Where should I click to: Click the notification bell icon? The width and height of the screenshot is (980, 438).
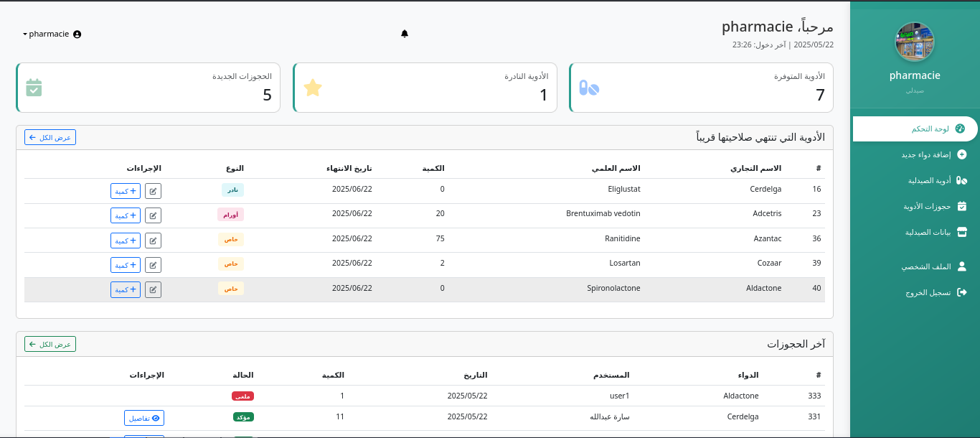(x=405, y=34)
